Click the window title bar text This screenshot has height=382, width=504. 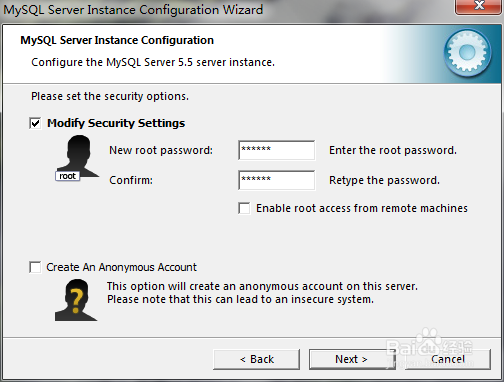[133, 10]
